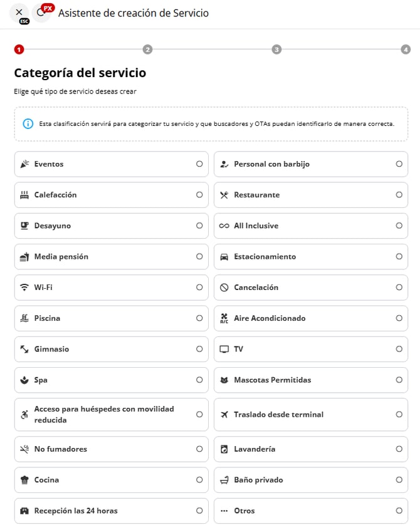Click the Baño privado bathtub icon
Viewport: 420px width, 530px height.
(224, 480)
